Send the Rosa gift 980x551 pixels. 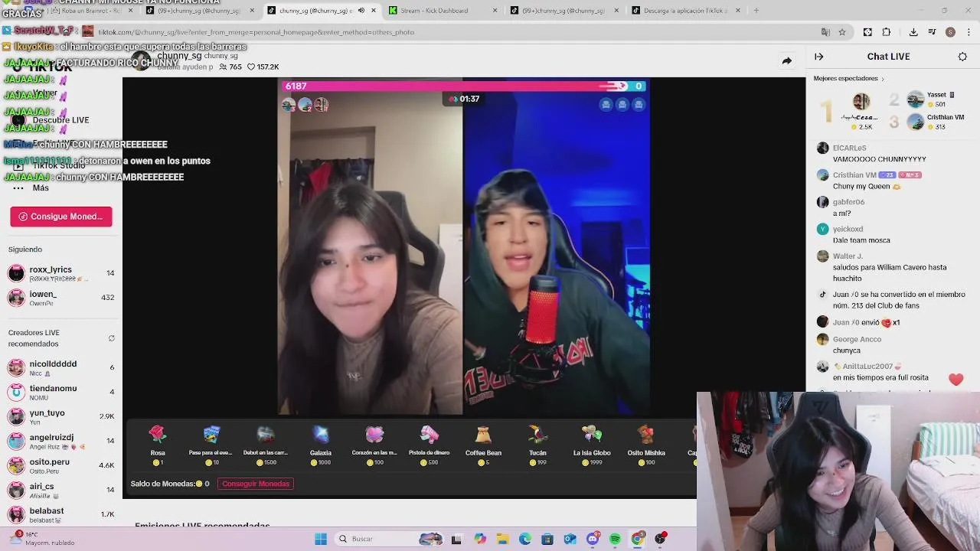click(158, 445)
